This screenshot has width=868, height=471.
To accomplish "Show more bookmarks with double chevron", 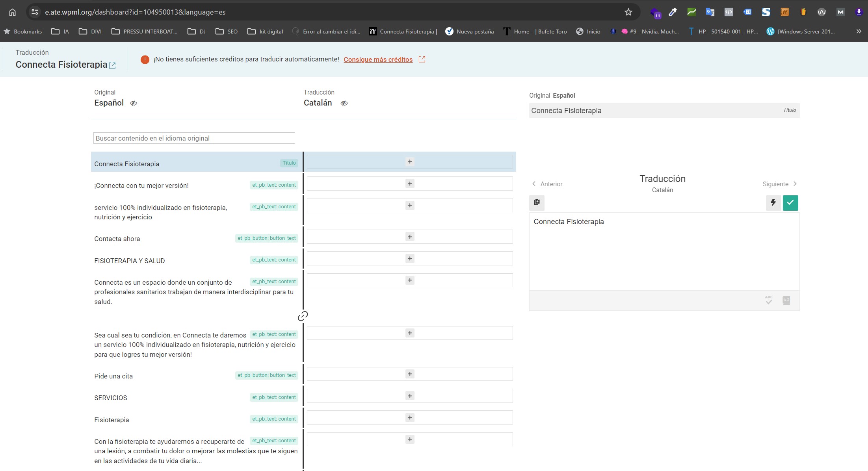I will (x=859, y=32).
